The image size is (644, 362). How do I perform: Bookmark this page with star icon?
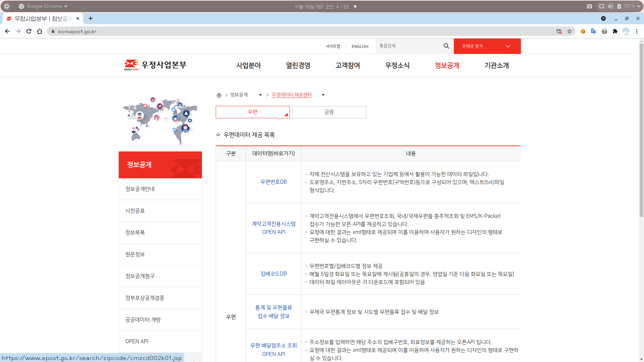(x=570, y=31)
